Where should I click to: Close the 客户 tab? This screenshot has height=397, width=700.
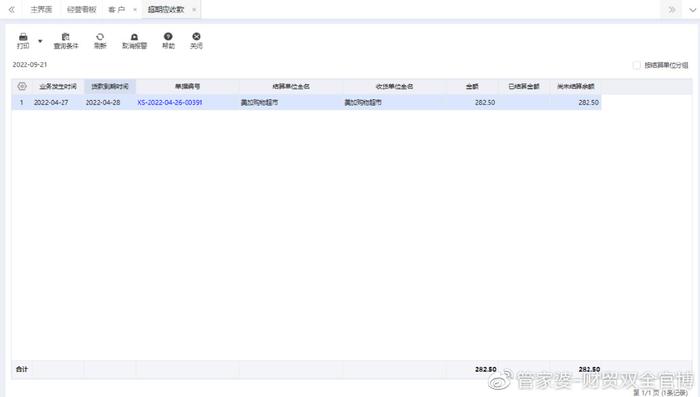pos(135,10)
